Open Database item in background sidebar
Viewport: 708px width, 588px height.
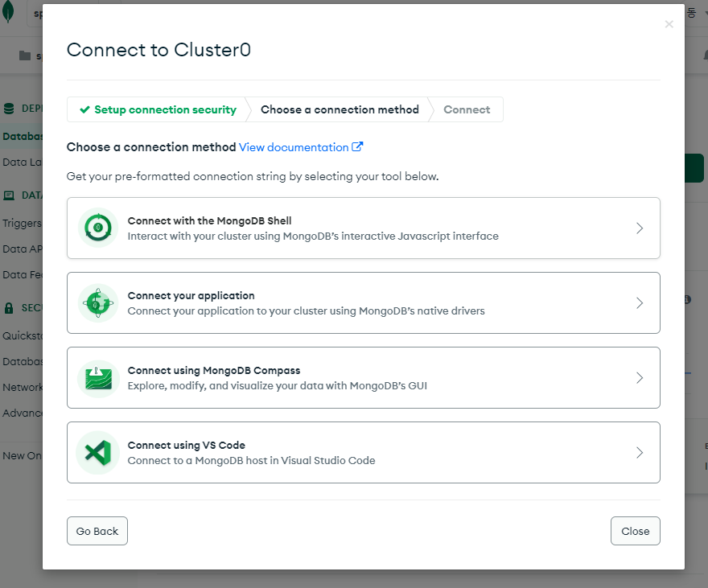coord(21,136)
